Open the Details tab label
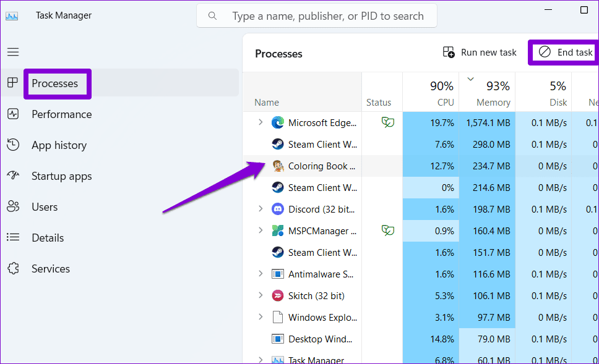The image size is (599, 364). click(48, 238)
